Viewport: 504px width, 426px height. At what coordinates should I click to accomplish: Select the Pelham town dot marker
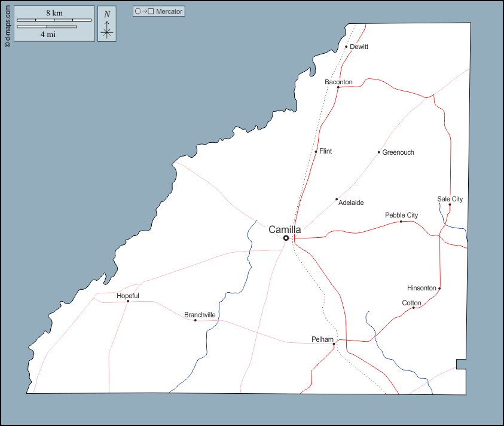334,344
